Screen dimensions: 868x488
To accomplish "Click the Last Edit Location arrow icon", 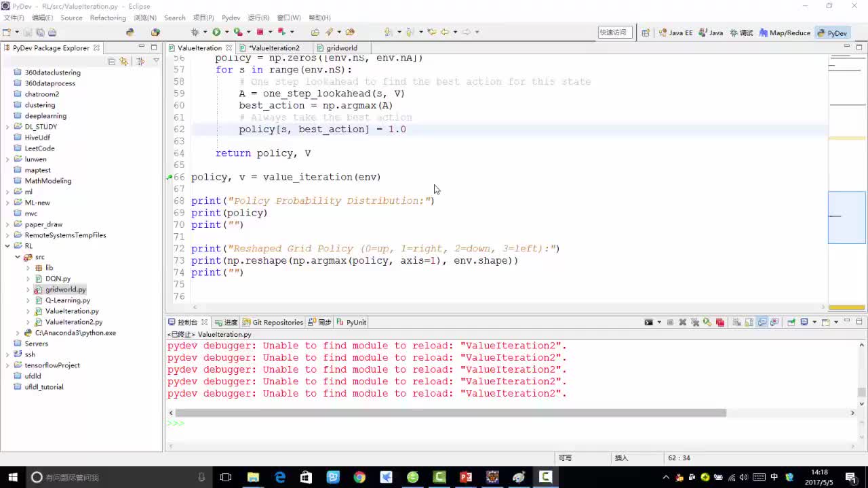I will click(431, 32).
